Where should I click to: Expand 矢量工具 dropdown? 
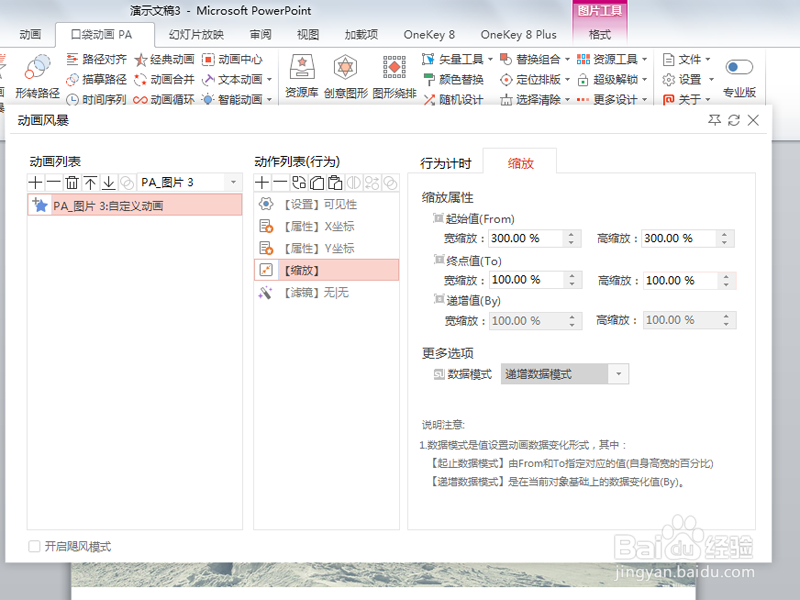pyautogui.click(x=490, y=59)
